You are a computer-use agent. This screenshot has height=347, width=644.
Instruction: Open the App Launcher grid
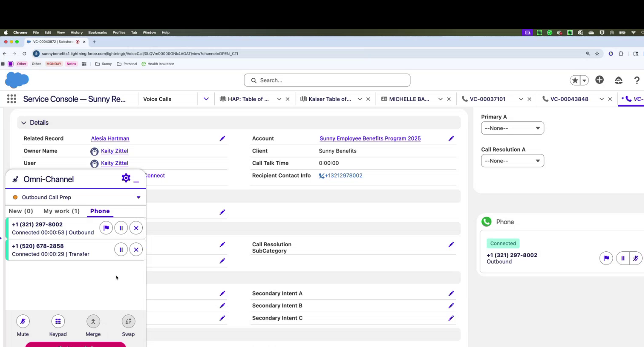coord(11,99)
